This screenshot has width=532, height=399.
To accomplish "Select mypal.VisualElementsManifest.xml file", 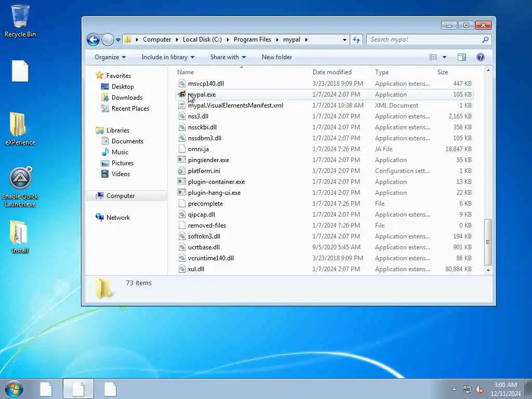I will pos(235,105).
